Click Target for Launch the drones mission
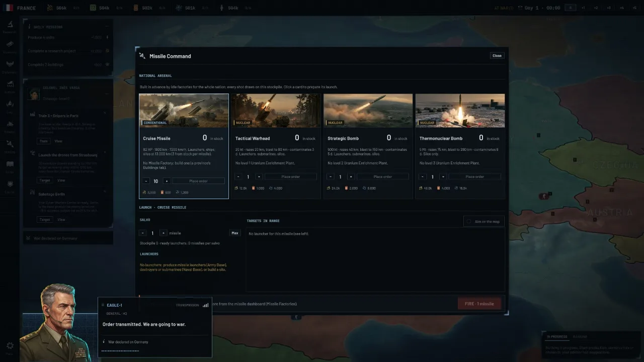This screenshot has height=362, width=644. (45, 180)
